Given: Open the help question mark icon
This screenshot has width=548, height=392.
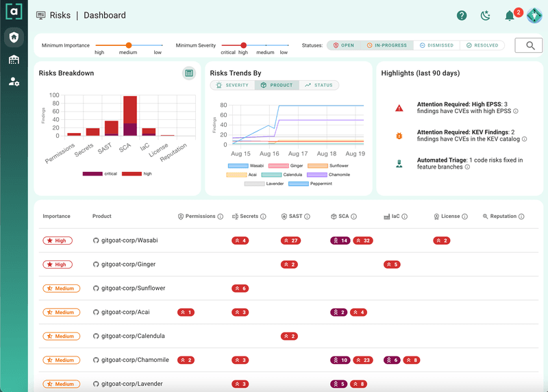Looking at the screenshot, I should tap(462, 15).
